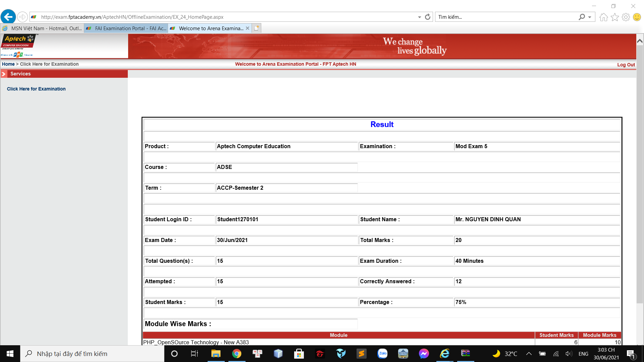The width and height of the screenshot is (644, 362).
Task: Open the browser Home icon
Action: pyautogui.click(x=604, y=17)
